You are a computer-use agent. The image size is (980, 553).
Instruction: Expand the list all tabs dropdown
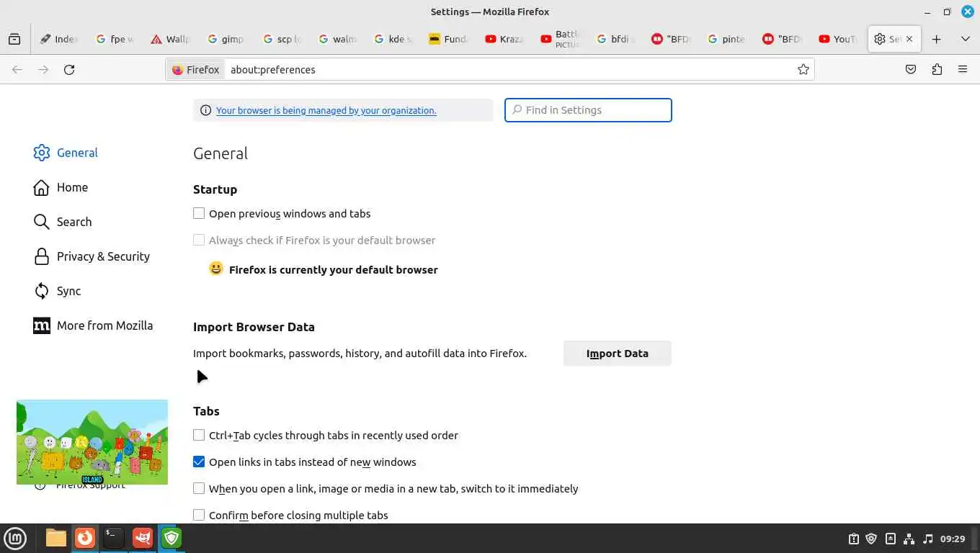(965, 40)
